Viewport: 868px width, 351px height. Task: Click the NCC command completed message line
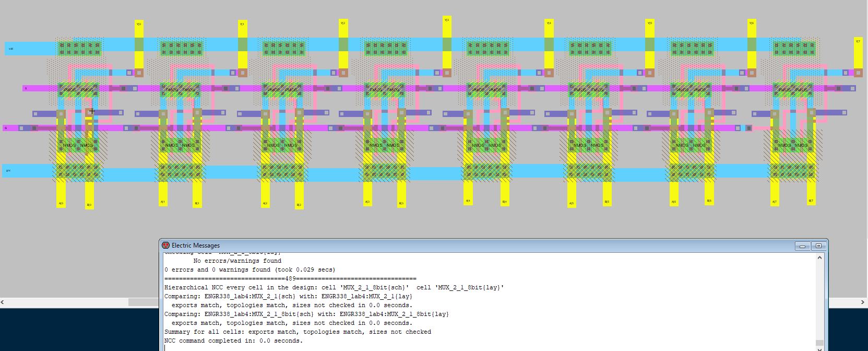tap(233, 341)
